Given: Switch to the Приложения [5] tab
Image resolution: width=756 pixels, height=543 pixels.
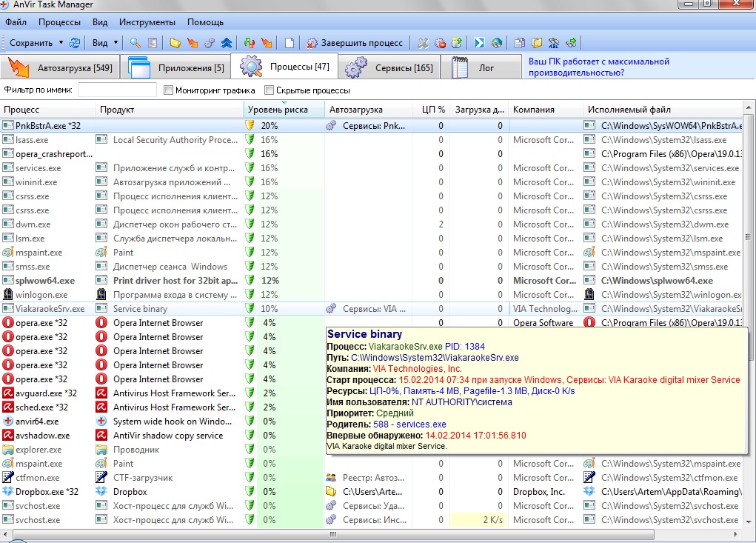Looking at the screenshot, I should [175, 67].
